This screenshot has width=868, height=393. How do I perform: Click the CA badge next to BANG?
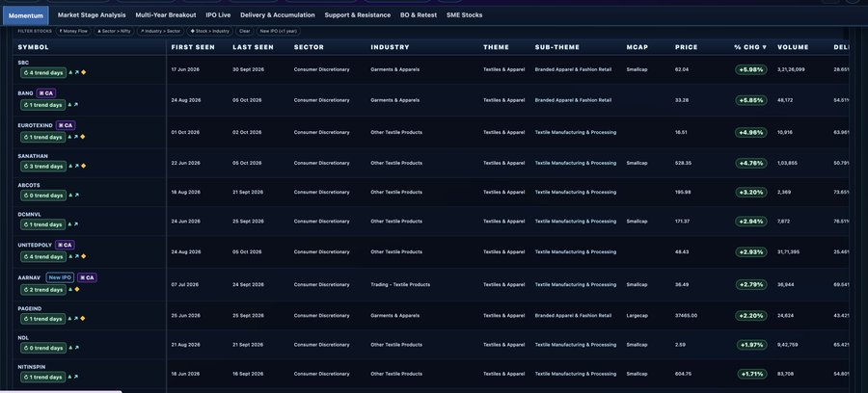[46, 93]
